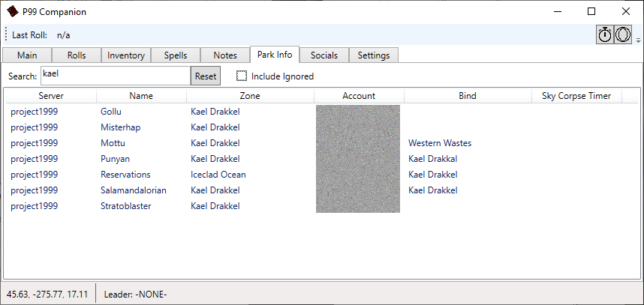644x305 pixels.
Task: Sort by the Zone column header
Action: [250, 96]
